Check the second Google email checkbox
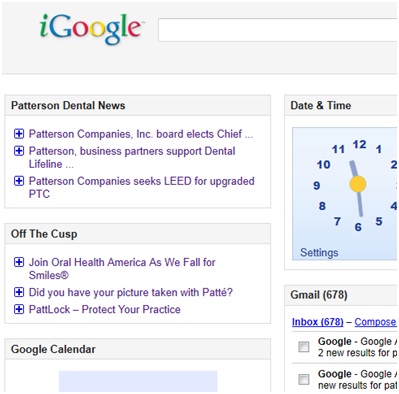 pyautogui.click(x=304, y=379)
